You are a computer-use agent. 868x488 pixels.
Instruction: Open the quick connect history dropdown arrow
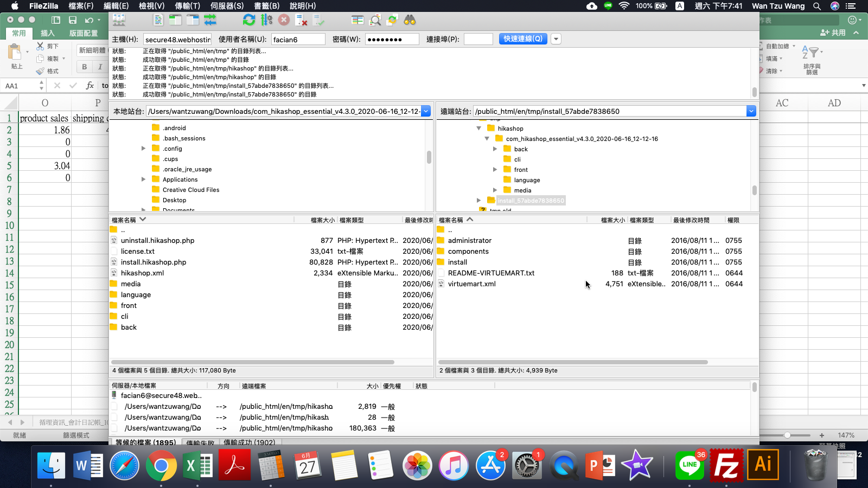pyautogui.click(x=556, y=39)
